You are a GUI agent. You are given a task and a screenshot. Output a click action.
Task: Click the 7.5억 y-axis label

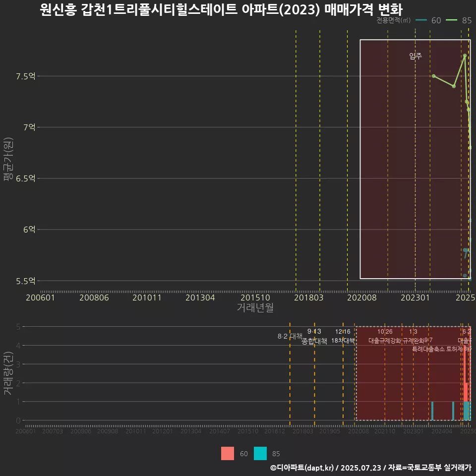coord(25,76)
